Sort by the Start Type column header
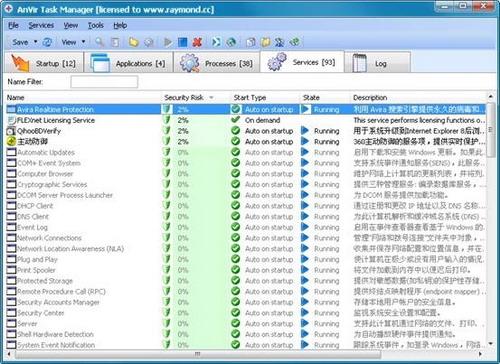 pyautogui.click(x=266, y=98)
